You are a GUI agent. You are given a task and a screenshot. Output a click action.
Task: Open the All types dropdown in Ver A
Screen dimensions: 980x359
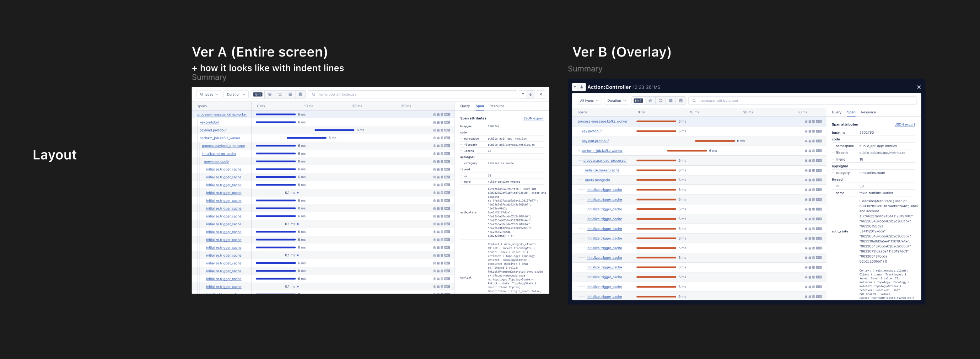(209, 95)
